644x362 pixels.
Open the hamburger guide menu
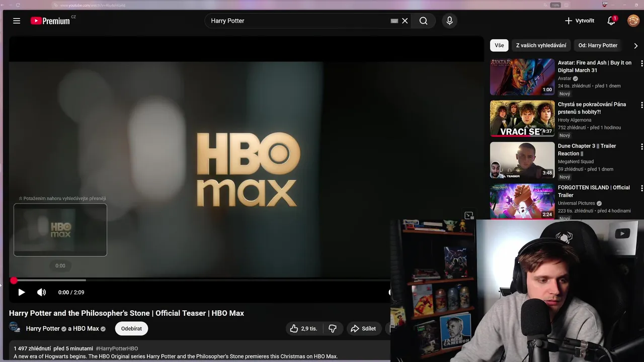(17, 21)
